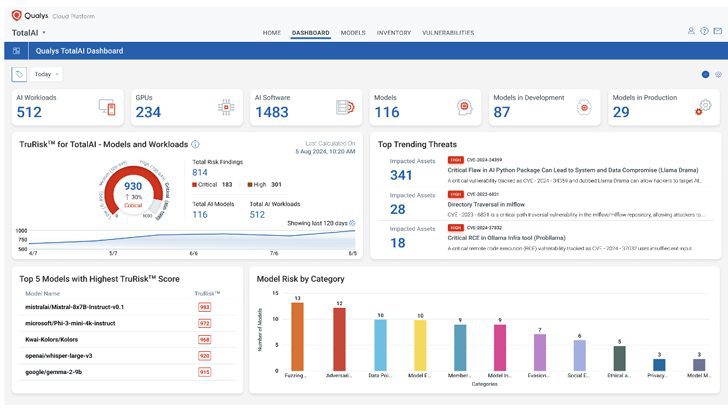
Task: Click the AI Workloads count 512 on card
Action: click(x=29, y=112)
